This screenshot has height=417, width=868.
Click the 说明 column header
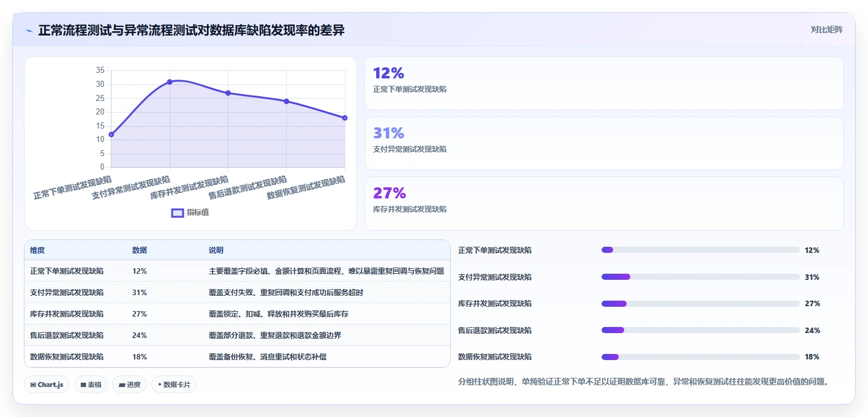(x=216, y=250)
